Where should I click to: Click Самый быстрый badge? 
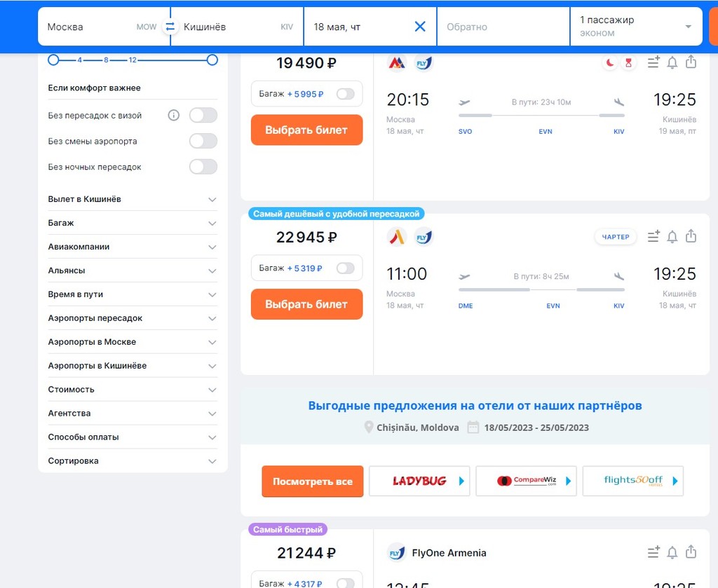pos(287,529)
